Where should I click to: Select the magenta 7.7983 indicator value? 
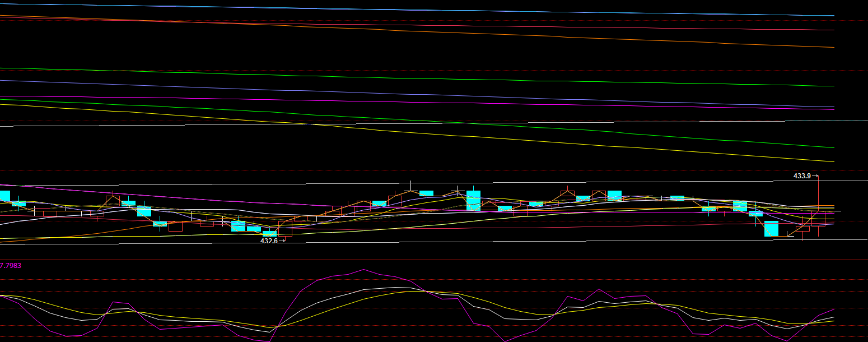pos(11,265)
